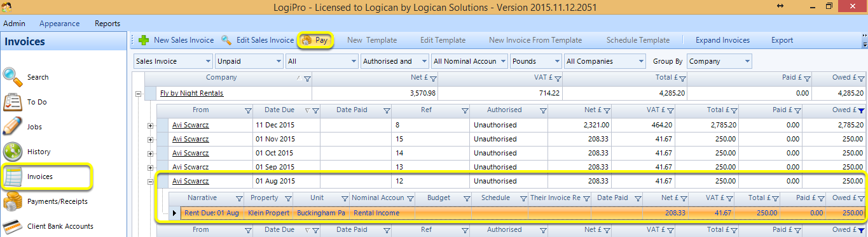Viewport: 868px width, 237px height.
Task: Click the New Sales Invoice plus icon
Action: pos(144,40)
